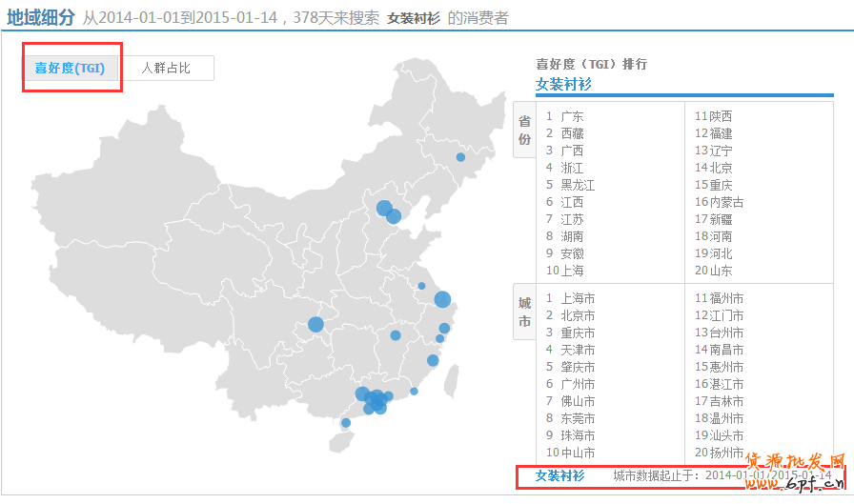Click the Chongqing bubble on the map
The width and height of the screenshot is (854, 504).
pos(315,325)
